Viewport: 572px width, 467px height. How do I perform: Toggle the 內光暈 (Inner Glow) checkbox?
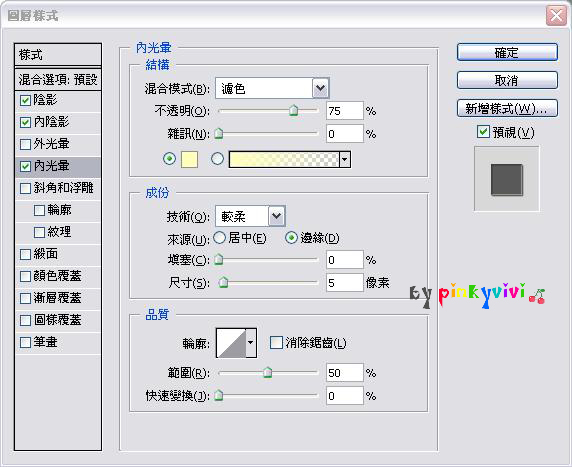tap(25, 166)
